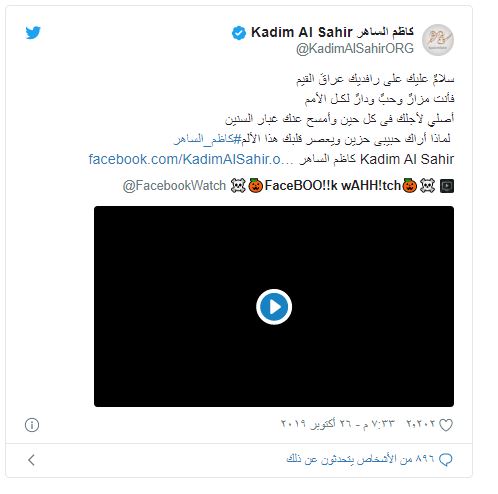Click the reply speech bubble icon
This screenshot has width=498, height=494.
pyautogui.click(x=446, y=460)
